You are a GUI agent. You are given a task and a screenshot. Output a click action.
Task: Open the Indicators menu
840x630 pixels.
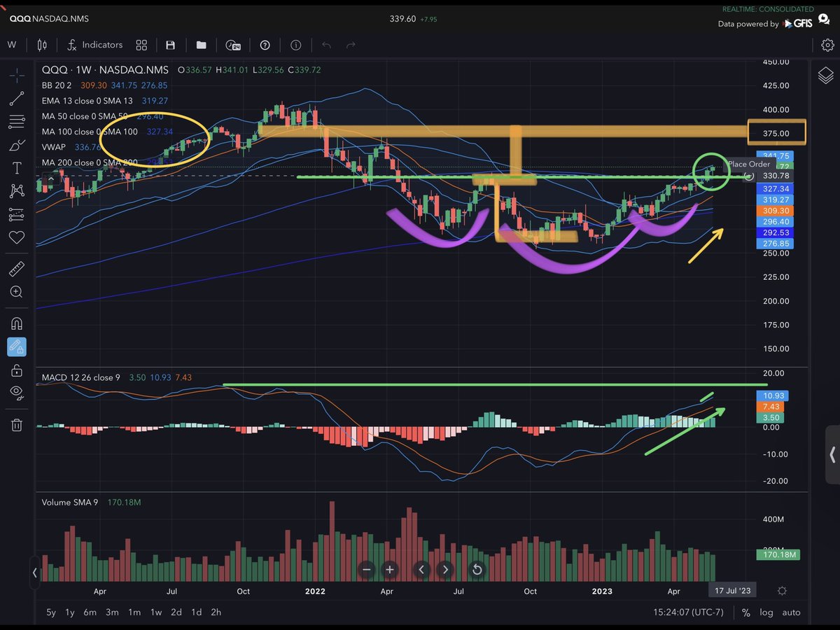(x=94, y=45)
